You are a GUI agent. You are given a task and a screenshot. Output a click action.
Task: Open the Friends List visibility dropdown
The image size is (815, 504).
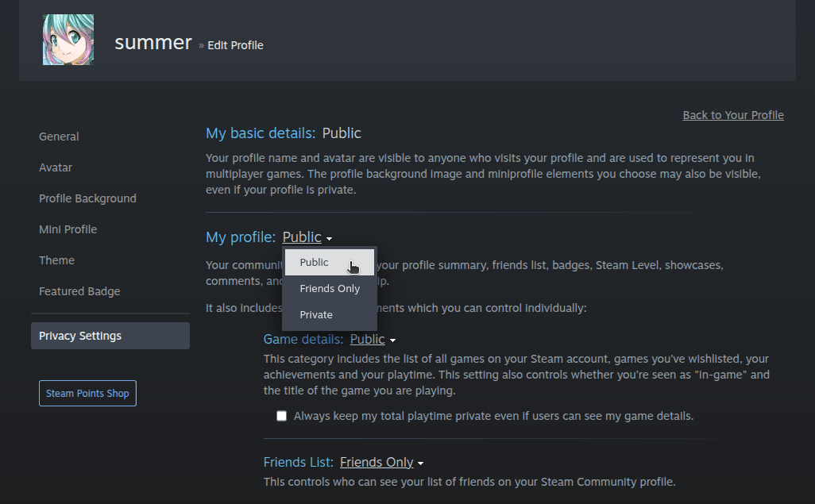[376, 462]
